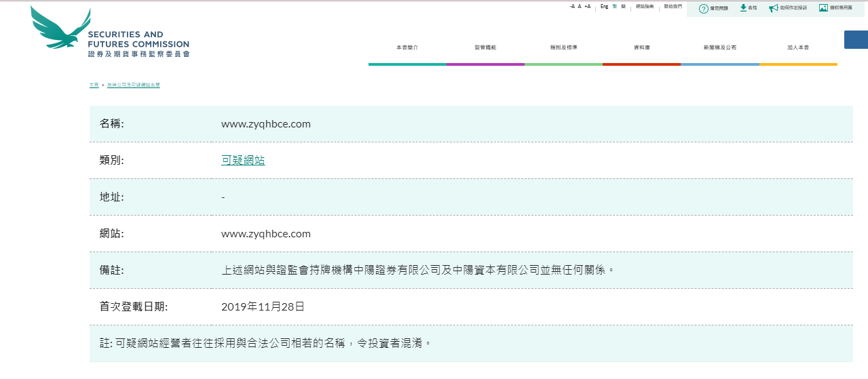The height and width of the screenshot is (379, 868).
Task: Click the 常見問題 question mark icon
Action: [x=703, y=8]
